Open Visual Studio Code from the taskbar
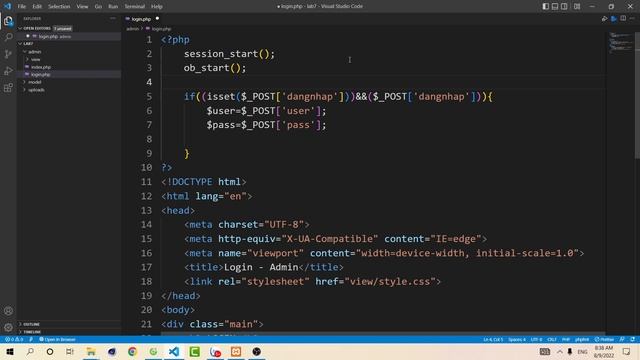Viewport: 640px width, 360px height. click(174, 351)
